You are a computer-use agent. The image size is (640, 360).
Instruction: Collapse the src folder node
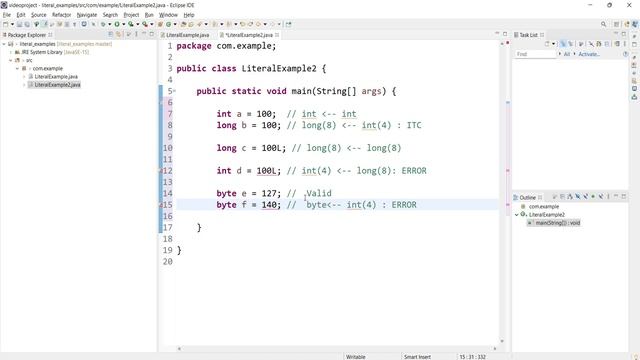tap(11, 60)
